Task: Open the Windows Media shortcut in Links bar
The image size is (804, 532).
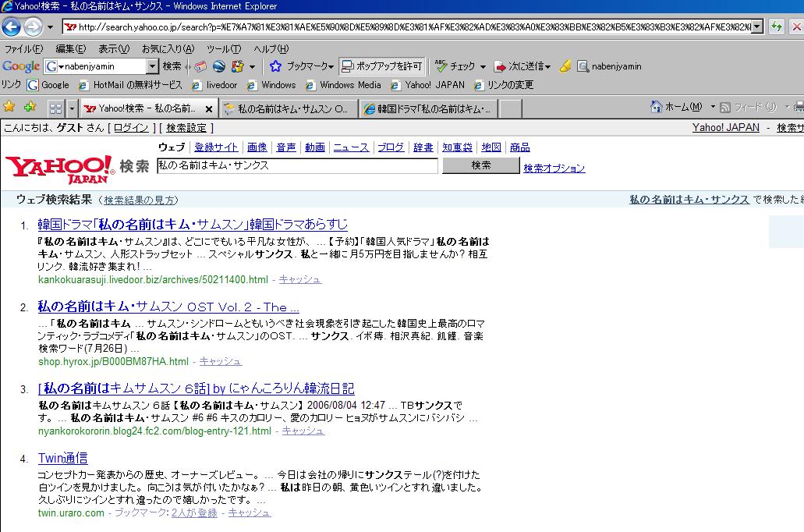Action: tap(343, 85)
